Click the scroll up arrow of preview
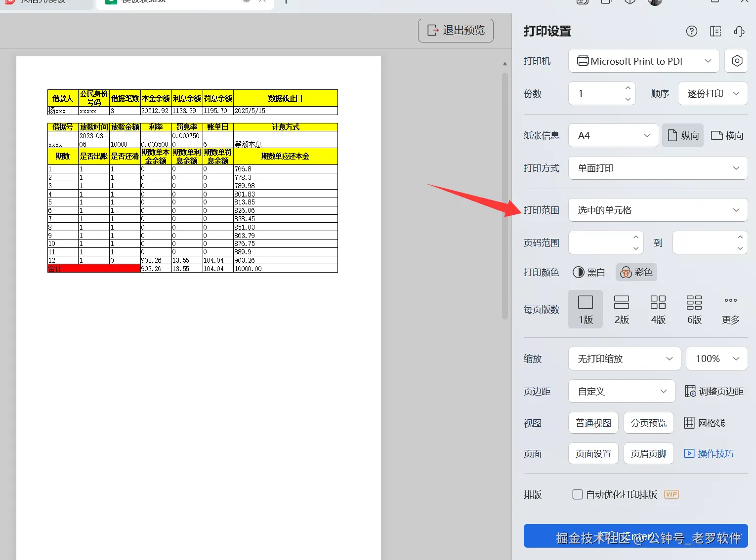The width and height of the screenshot is (756, 560). [x=504, y=64]
